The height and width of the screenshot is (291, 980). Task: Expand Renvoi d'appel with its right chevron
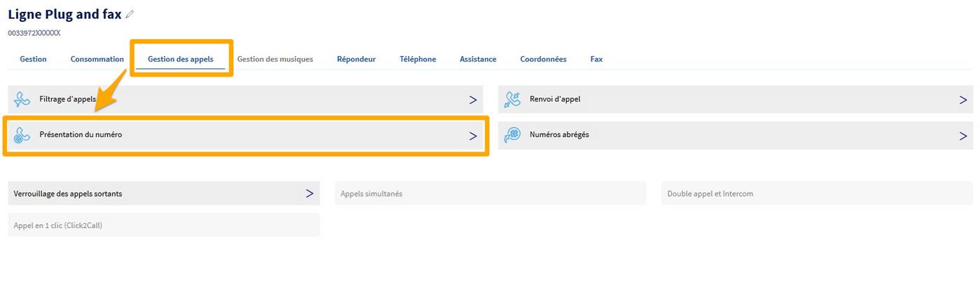point(963,100)
